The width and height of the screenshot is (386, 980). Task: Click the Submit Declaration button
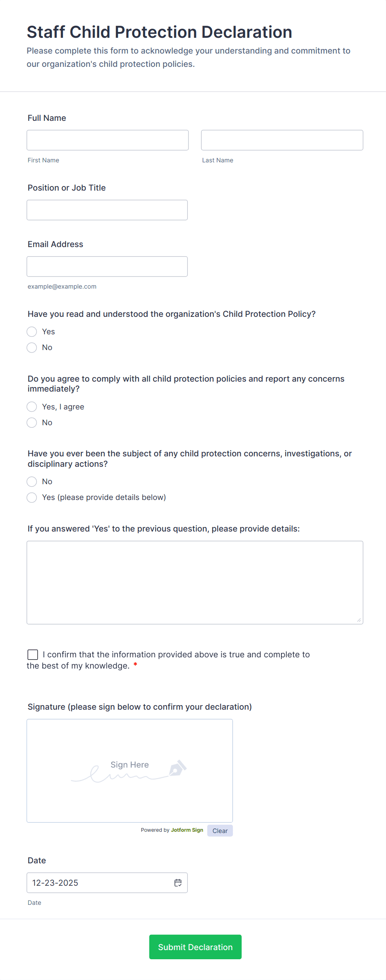click(195, 947)
